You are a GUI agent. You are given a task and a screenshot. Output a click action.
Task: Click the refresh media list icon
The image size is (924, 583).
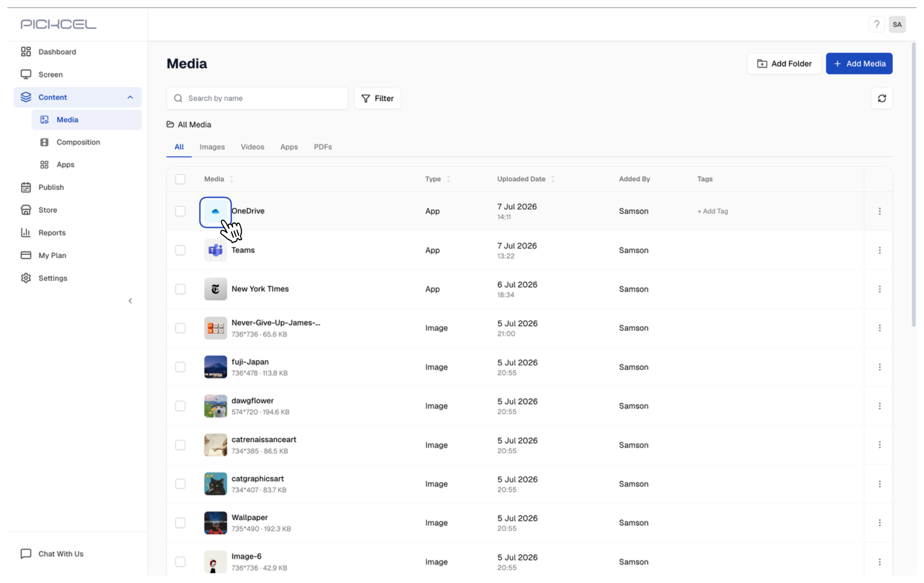[x=881, y=98]
